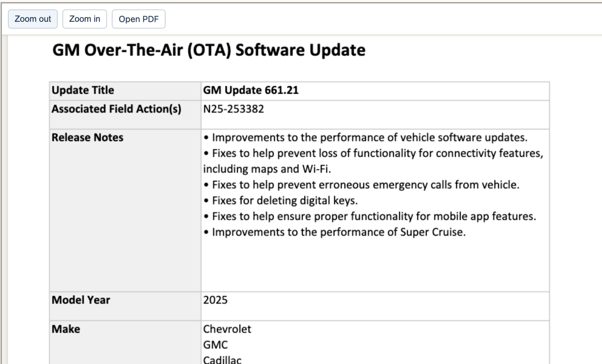Click the 'including maps and Wi-Fi.' line

coord(267,169)
